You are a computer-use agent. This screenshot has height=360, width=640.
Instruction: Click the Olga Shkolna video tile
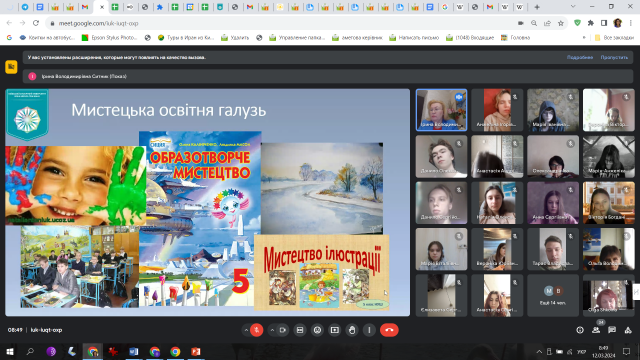coord(609,295)
